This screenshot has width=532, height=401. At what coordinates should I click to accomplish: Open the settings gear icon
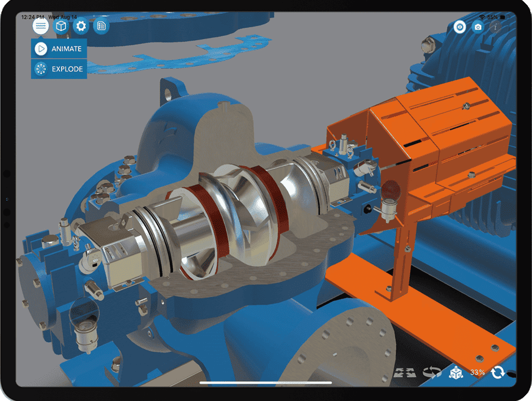tap(81, 26)
